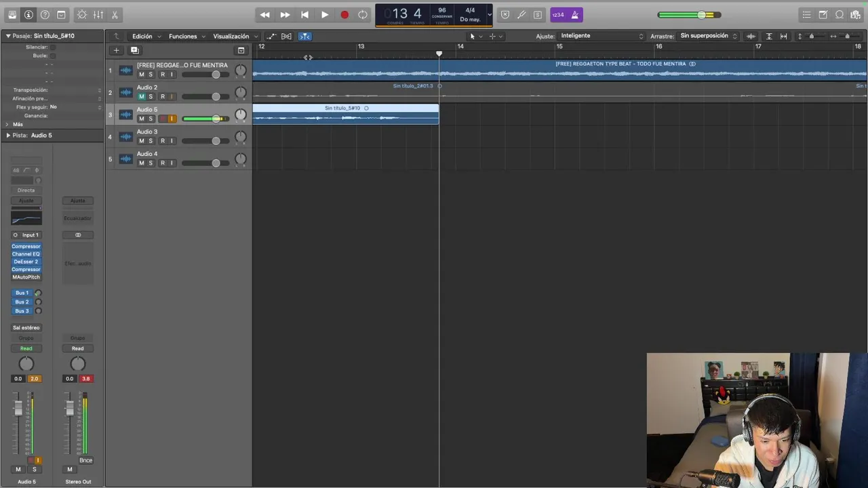Open the DeEsser 2 plugin slot
The height and width of the screenshot is (488, 868).
pos(26,262)
